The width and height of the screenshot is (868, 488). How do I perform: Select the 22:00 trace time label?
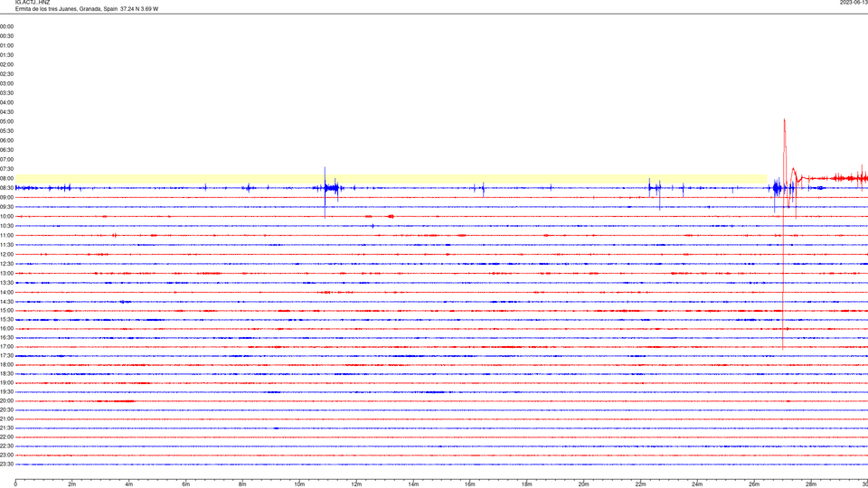tap(6, 436)
